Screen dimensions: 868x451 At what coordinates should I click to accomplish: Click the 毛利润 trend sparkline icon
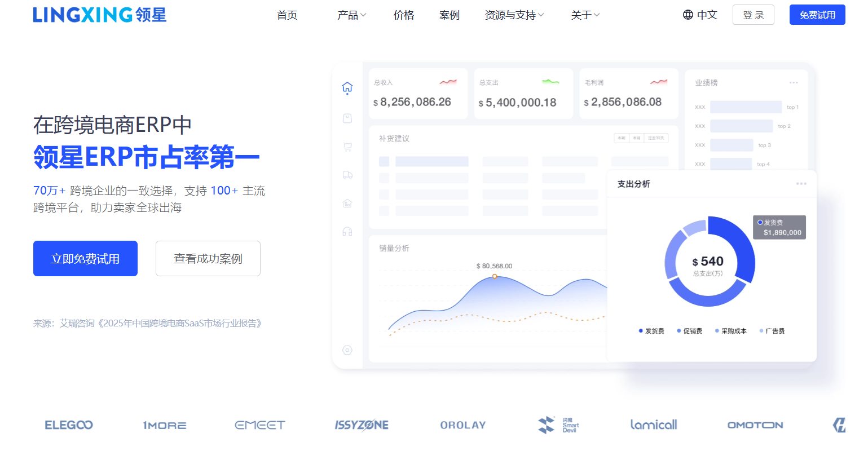tap(659, 82)
